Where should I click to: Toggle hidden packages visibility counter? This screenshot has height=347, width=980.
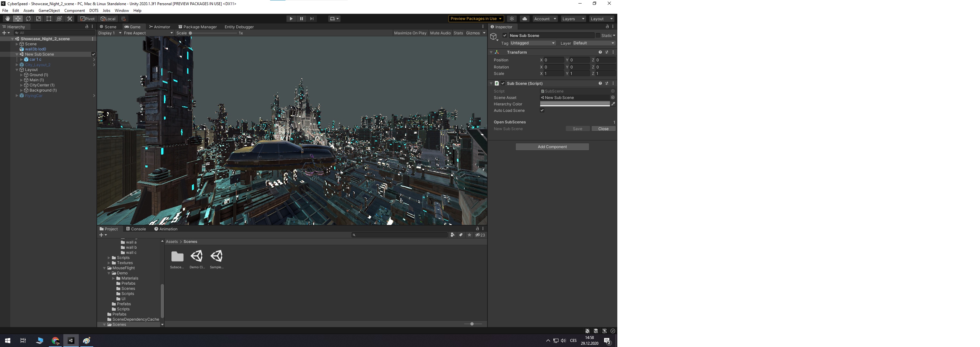(x=480, y=235)
